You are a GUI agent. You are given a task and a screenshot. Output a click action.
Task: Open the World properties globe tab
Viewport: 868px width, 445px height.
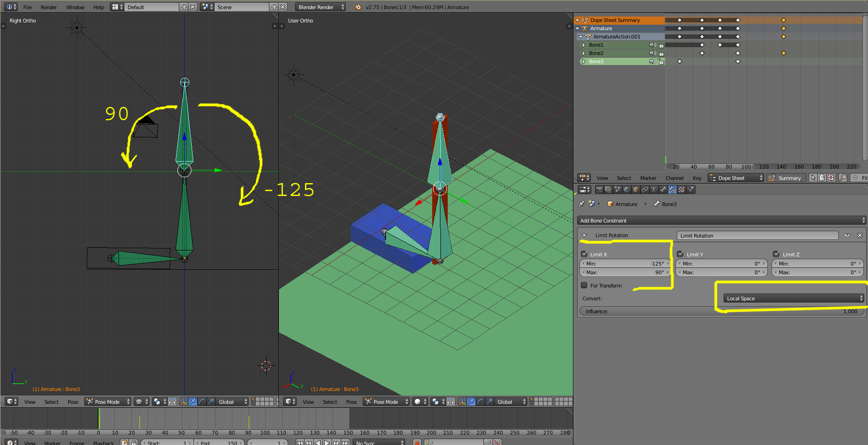pyautogui.click(x=627, y=190)
